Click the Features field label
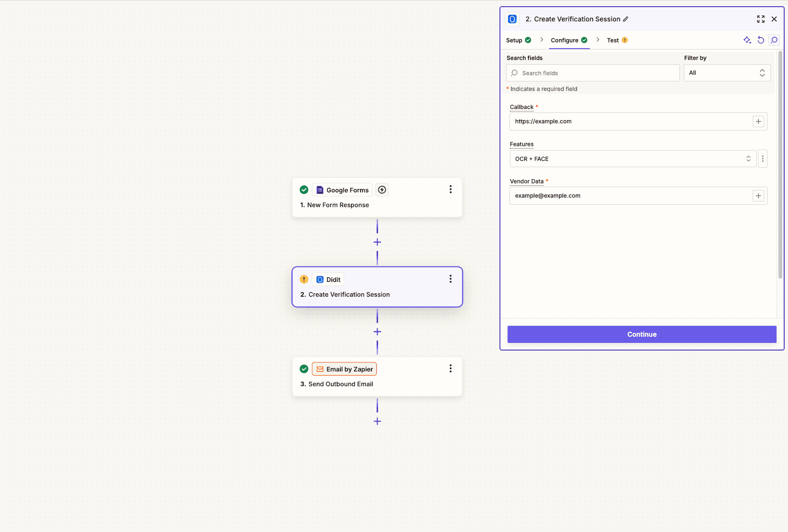This screenshot has height=532, width=788. click(x=521, y=144)
